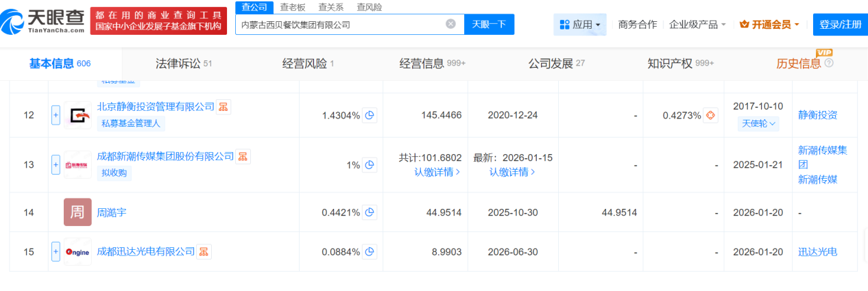Click the orange icon beside 0.4273%
The height and width of the screenshot is (291, 868).
click(710, 115)
